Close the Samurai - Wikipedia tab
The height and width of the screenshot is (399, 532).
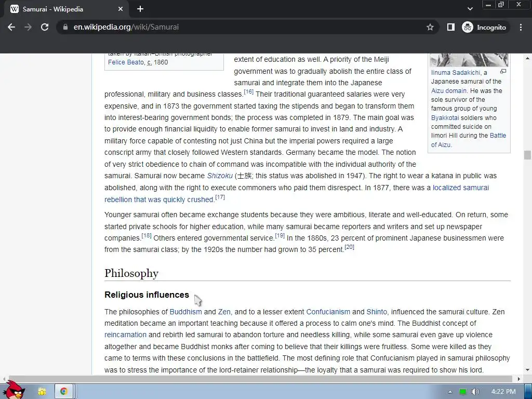(121, 9)
